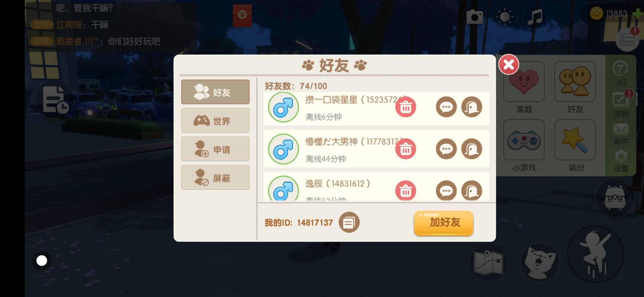Screen dimensions: 644x297
Task: Toggle day/night sun icon
Action: click(504, 17)
